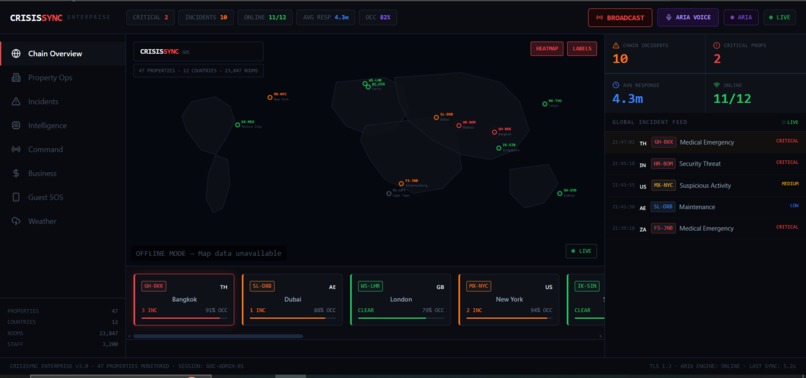Switch to Property Ops section
This screenshot has width=806, height=378.
pyautogui.click(x=63, y=78)
